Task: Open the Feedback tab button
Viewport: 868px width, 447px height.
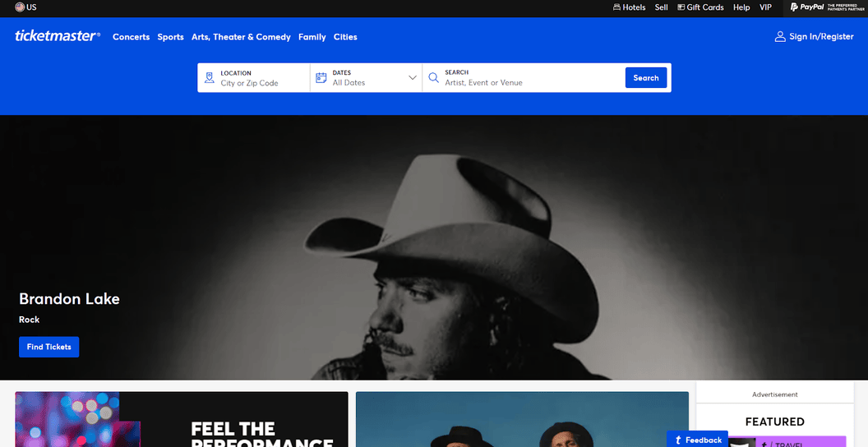Action: (697, 440)
